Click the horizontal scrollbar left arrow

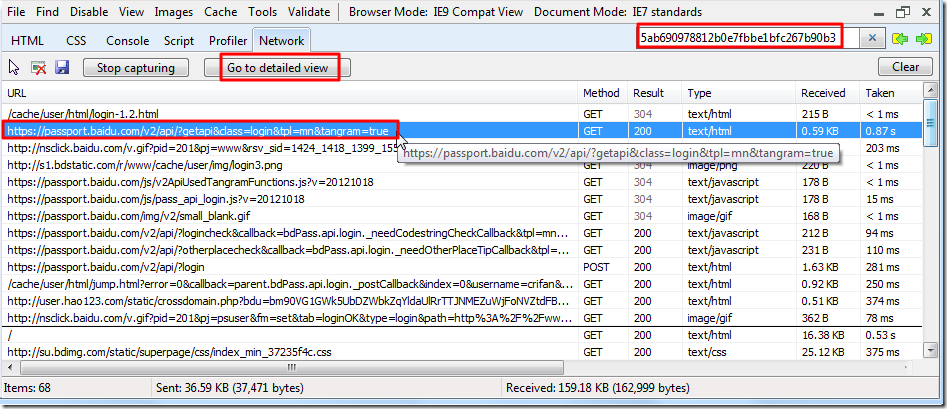(11, 367)
